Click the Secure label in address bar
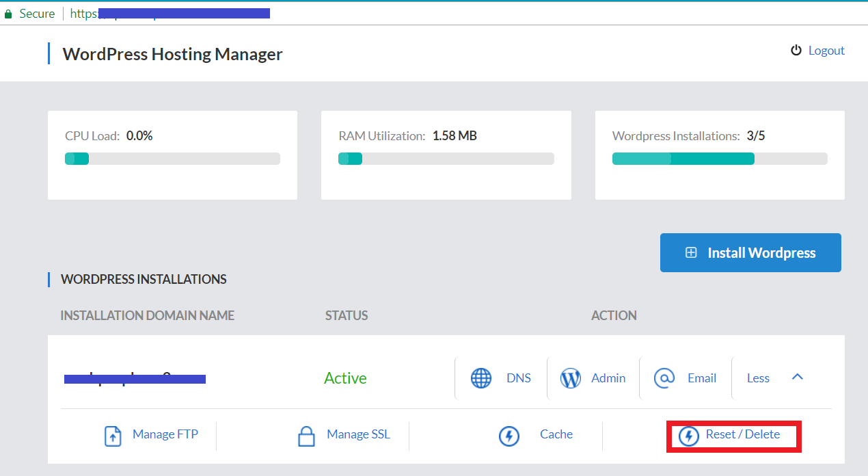The image size is (868, 476). (x=37, y=14)
